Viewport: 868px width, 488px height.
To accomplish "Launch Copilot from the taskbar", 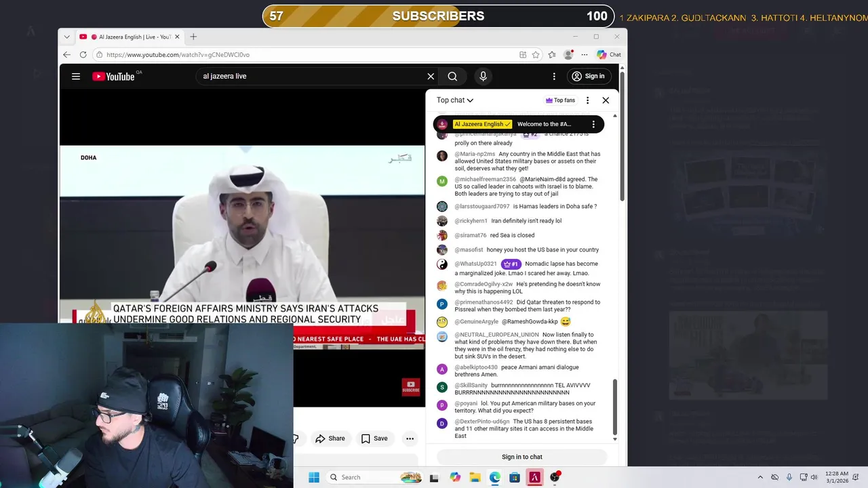I will (x=455, y=477).
